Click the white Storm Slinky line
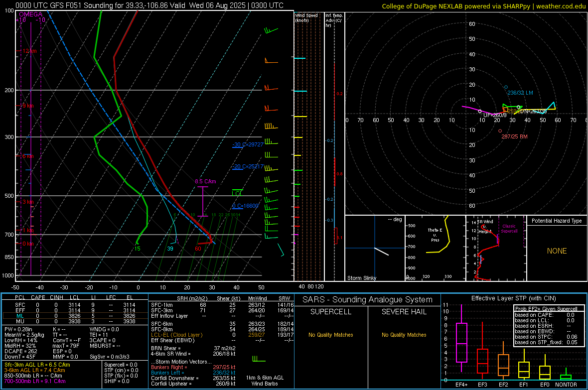588x390 pixels. click(x=382, y=251)
